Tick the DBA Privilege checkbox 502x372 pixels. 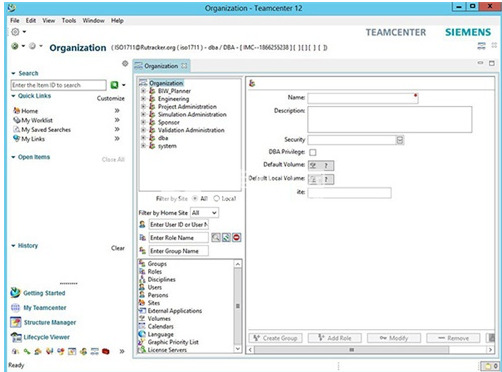click(313, 152)
